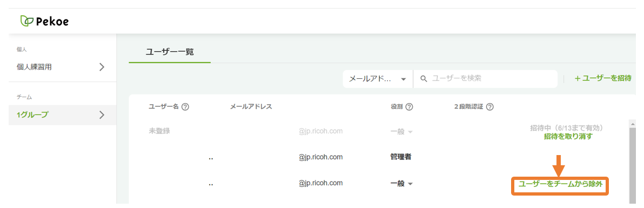Click the search magnifier icon
The width and height of the screenshot is (644, 208).
[424, 78]
